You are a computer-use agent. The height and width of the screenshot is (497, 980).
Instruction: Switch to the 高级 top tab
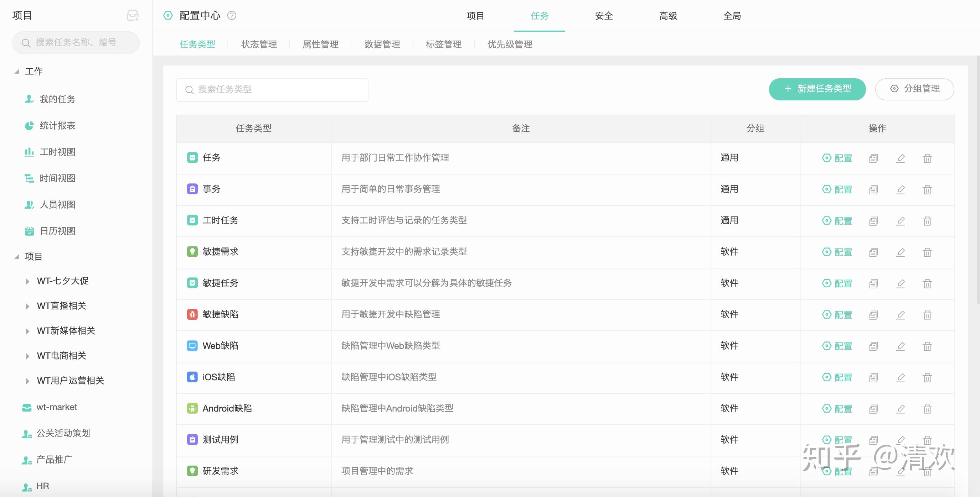click(668, 16)
